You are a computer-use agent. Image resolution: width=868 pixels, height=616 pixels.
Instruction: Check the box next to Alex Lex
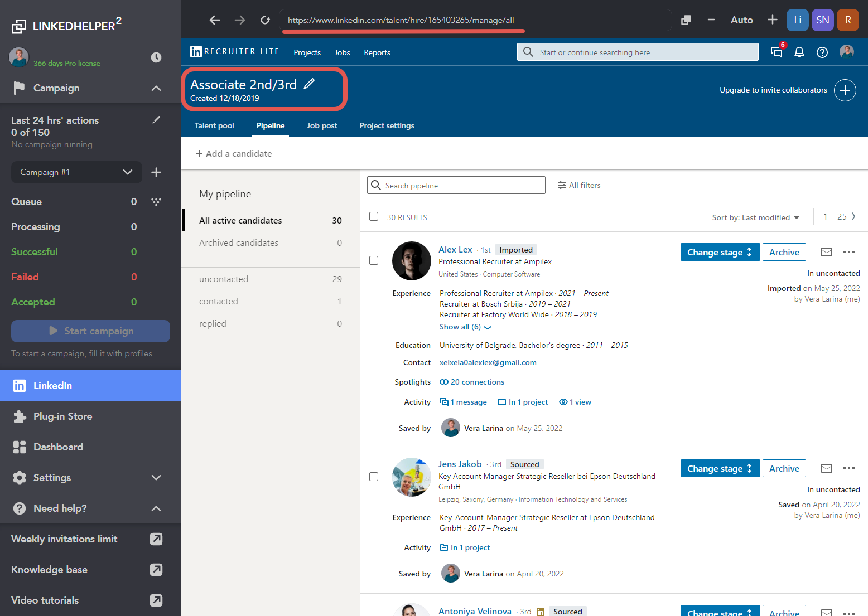374,260
